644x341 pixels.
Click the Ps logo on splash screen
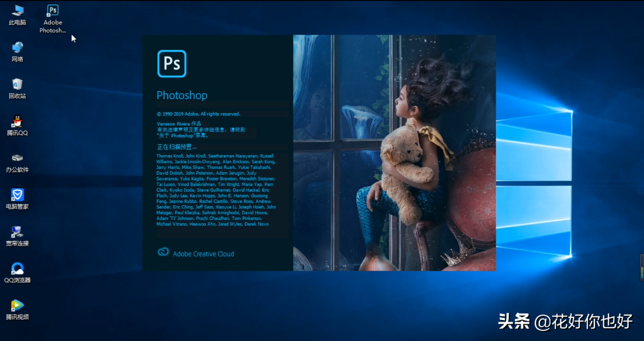coord(172,64)
